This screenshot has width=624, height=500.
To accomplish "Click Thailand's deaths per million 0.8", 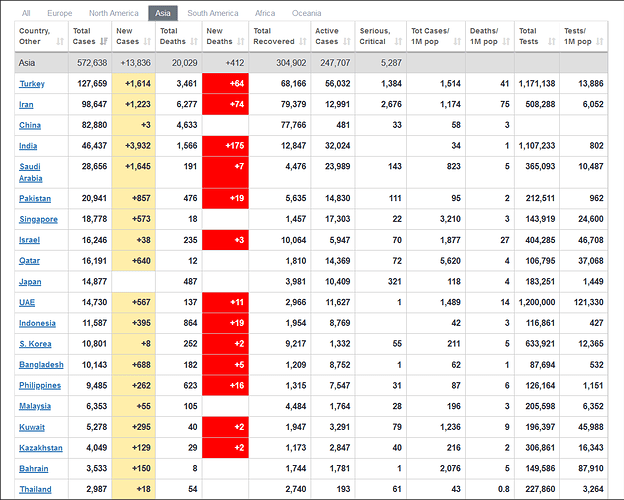I will 503,489.
